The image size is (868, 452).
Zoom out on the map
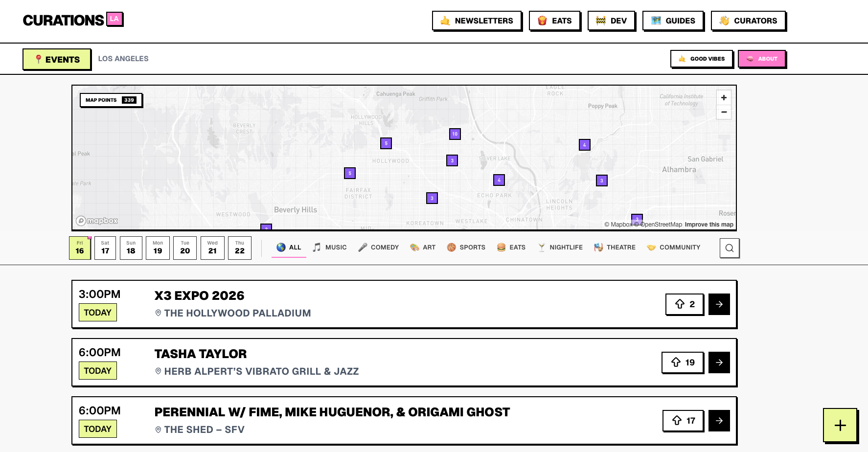724,112
